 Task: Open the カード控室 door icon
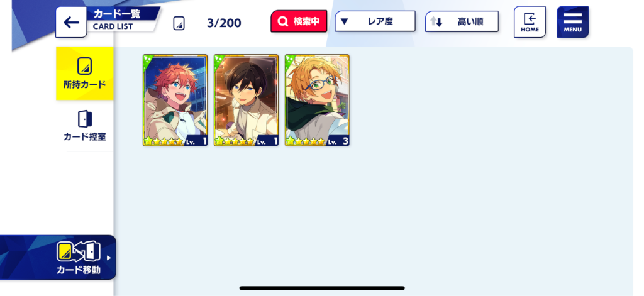[85, 119]
